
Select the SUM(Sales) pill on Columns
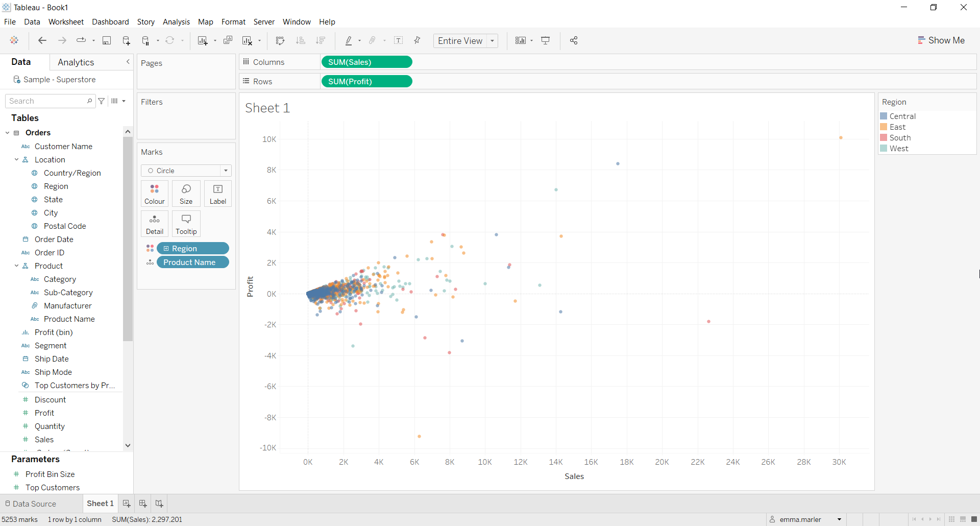pos(366,62)
